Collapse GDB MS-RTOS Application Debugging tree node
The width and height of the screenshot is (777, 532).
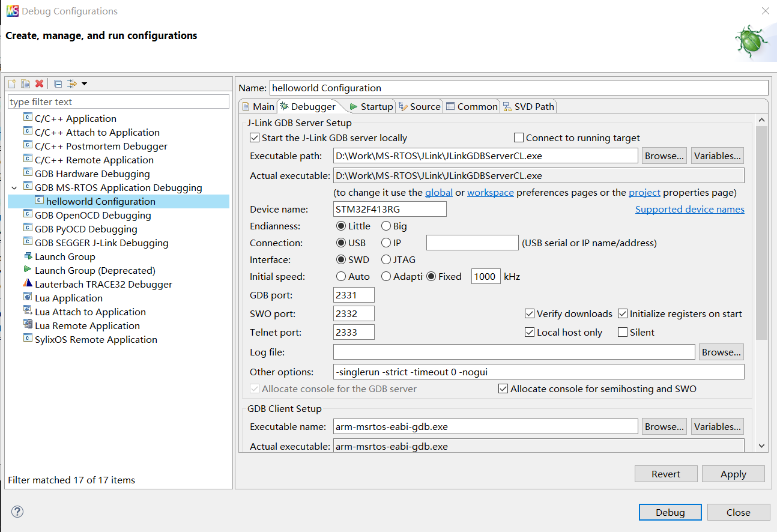(x=14, y=188)
